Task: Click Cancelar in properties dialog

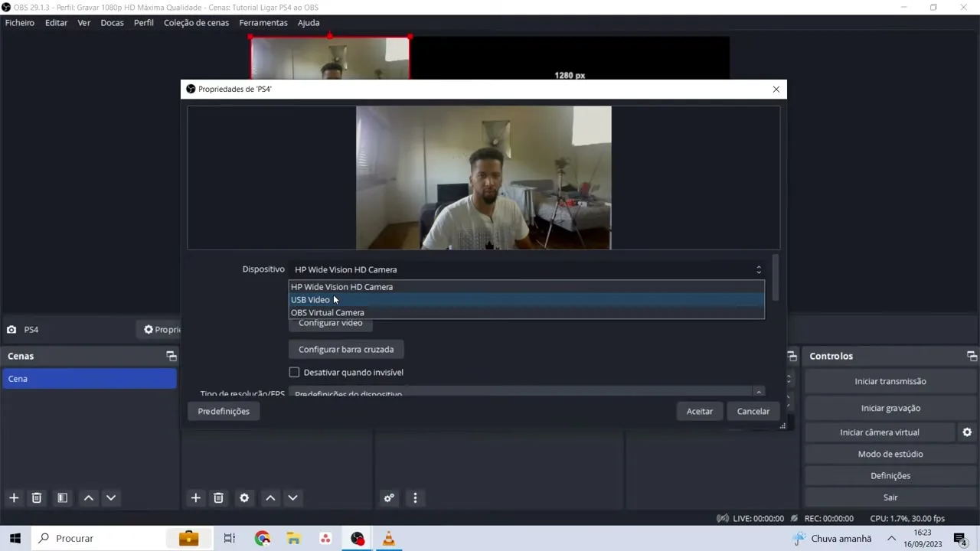Action: click(x=753, y=412)
